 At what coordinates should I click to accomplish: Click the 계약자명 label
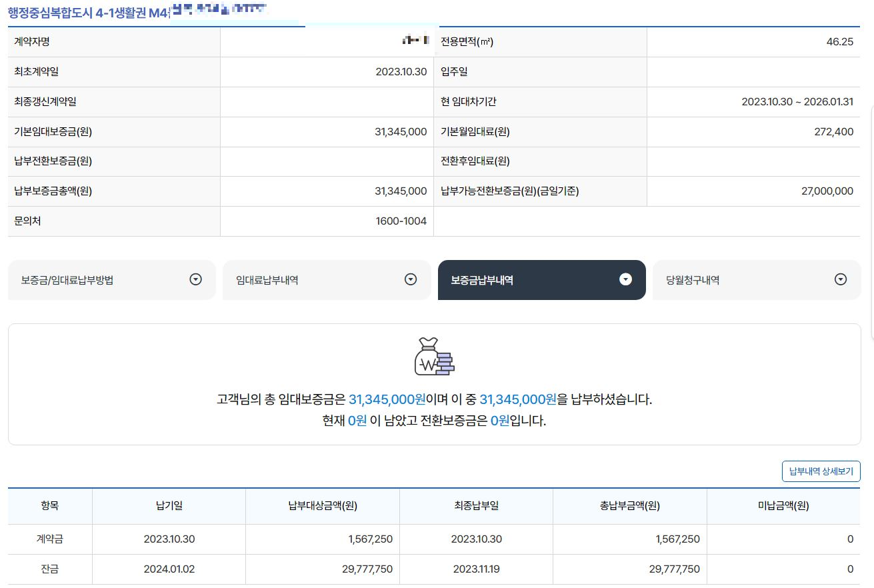click(32, 42)
